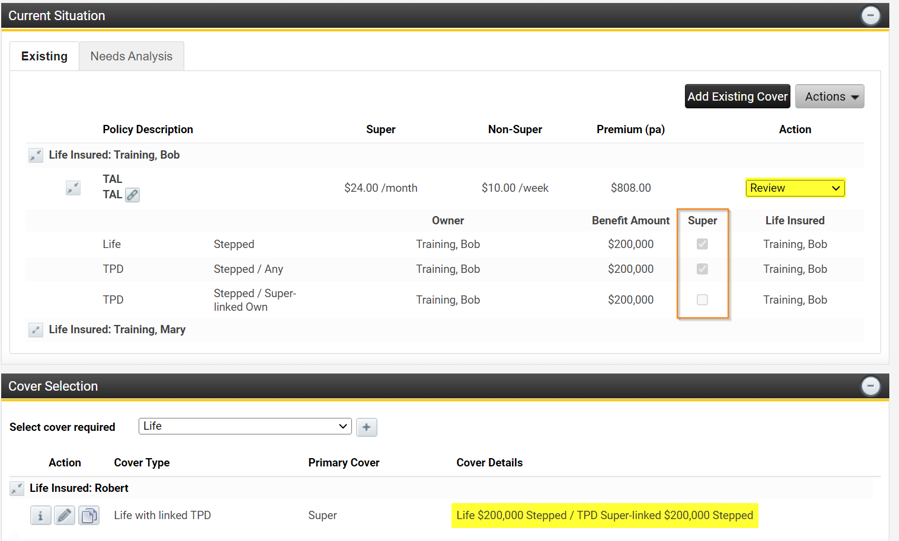Click the Add Existing Cover button
Viewport: 899px width, 541px height.
737,97
